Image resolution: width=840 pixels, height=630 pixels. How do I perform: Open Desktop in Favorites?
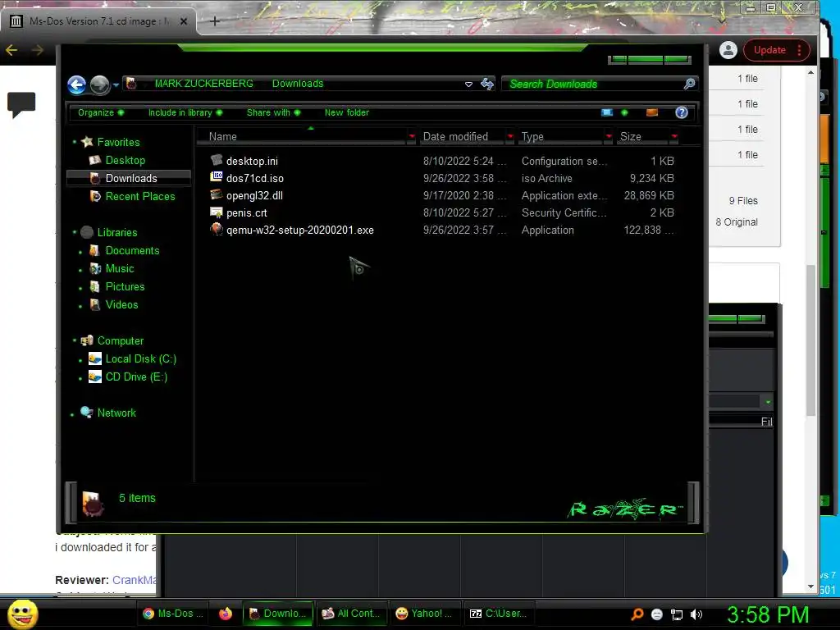126,160
